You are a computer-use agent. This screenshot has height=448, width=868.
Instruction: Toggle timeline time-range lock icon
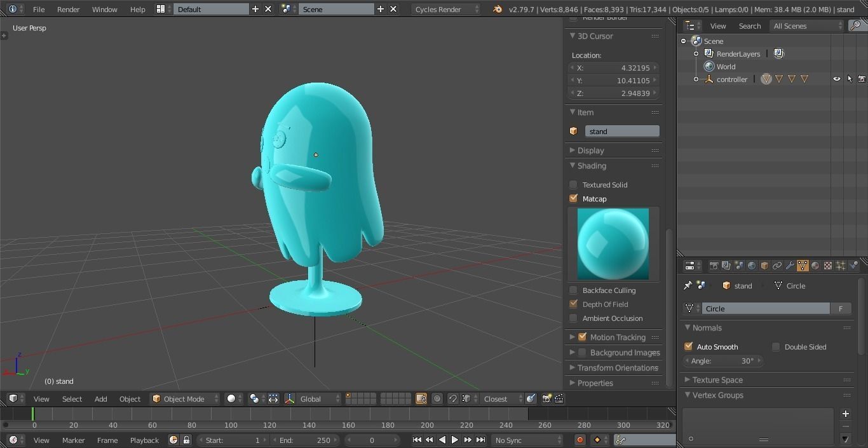pos(186,440)
